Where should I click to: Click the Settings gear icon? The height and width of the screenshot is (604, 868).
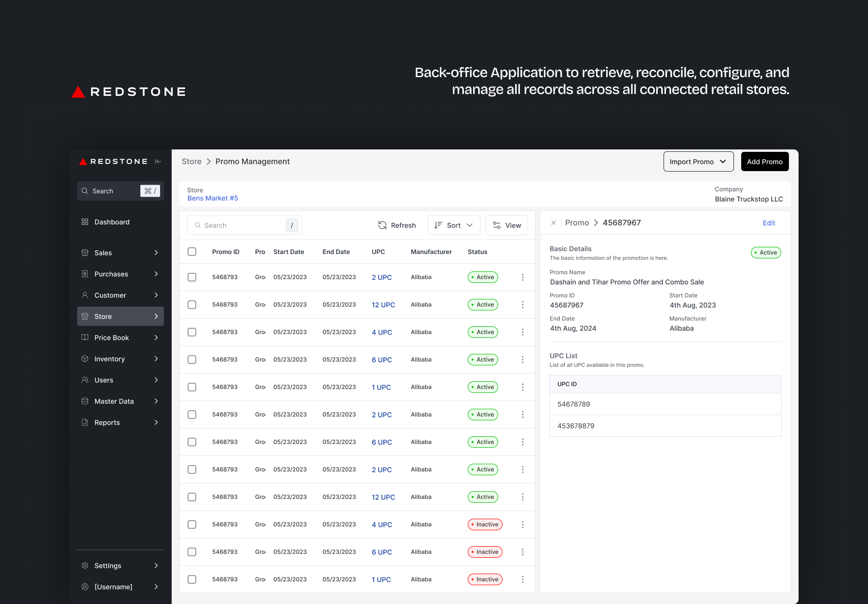[85, 565]
